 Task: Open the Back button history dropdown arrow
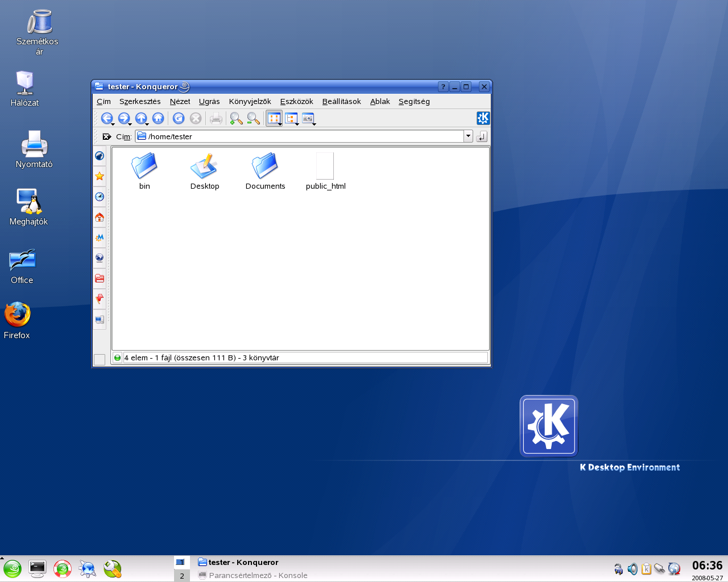pos(113,124)
